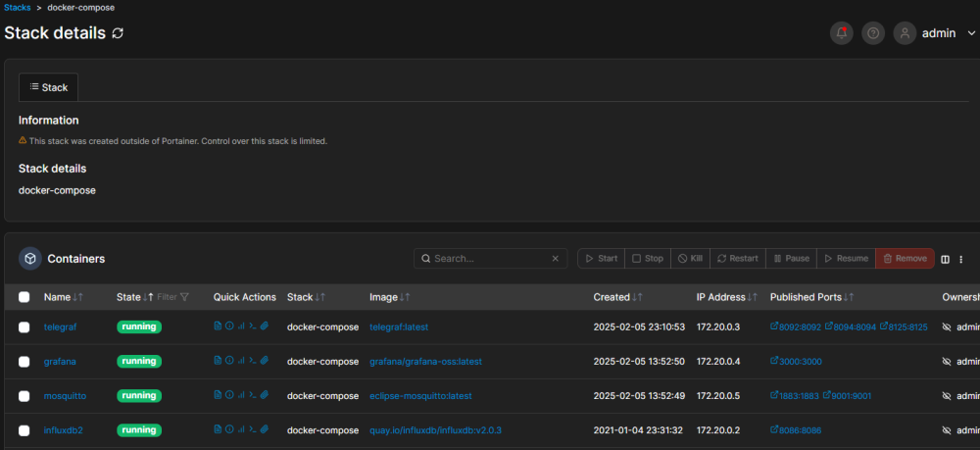Select the Stack tab
This screenshot has width=980, height=450.
[49, 87]
